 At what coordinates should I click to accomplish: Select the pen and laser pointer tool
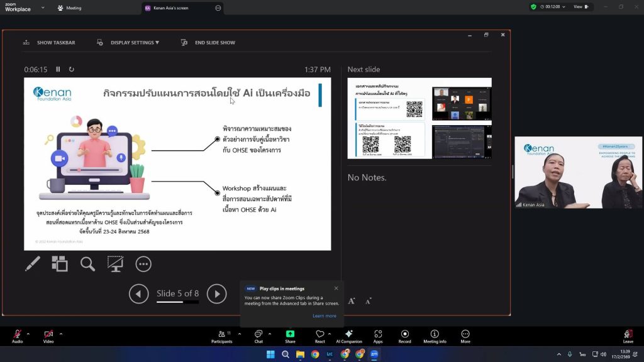point(32,264)
